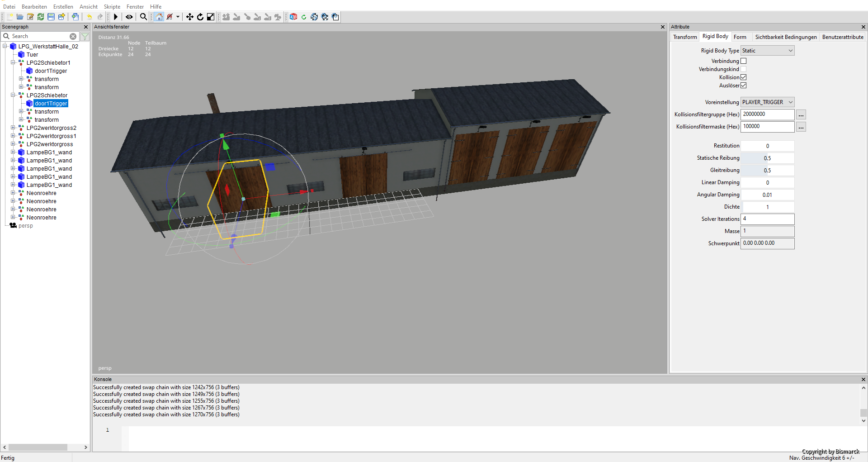Select the magnifier zoom tool
868x462 pixels.
coord(143,17)
